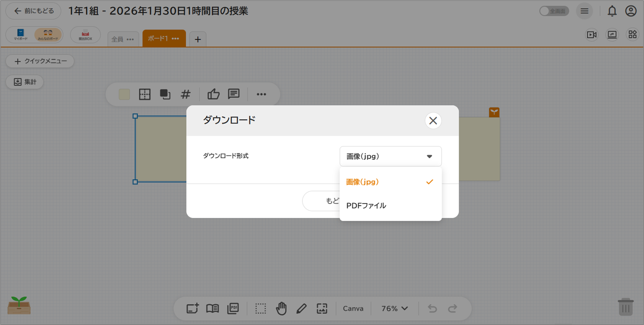Close the ダウンロード dialog
Image resolution: width=644 pixels, height=325 pixels.
[x=433, y=121]
